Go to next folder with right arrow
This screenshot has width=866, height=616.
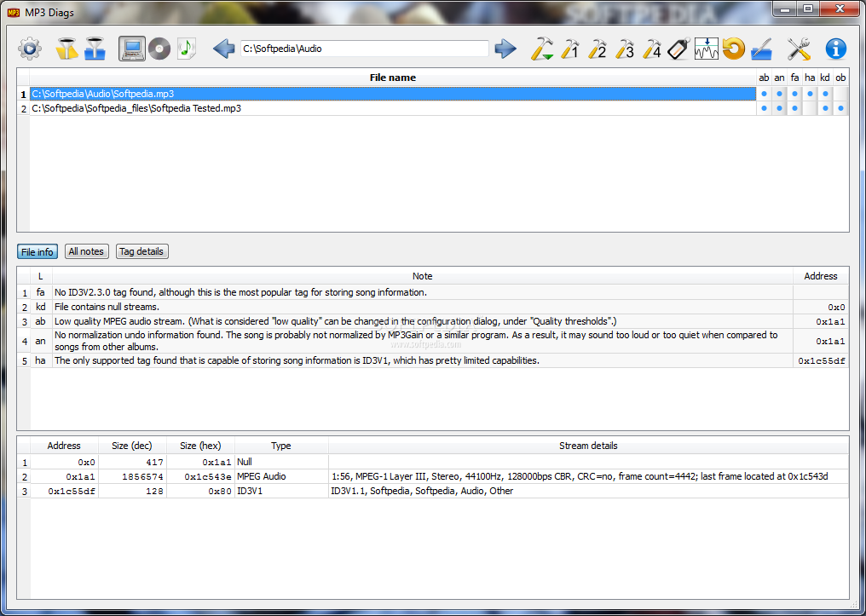coord(505,49)
